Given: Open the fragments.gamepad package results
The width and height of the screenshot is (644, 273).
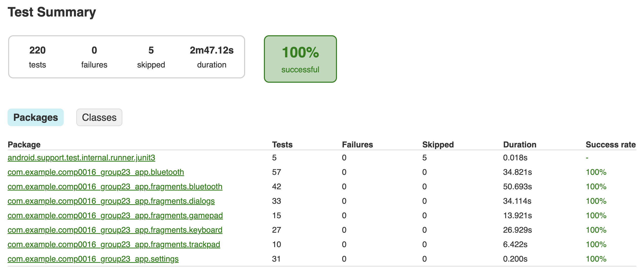Looking at the screenshot, I should (115, 216).
